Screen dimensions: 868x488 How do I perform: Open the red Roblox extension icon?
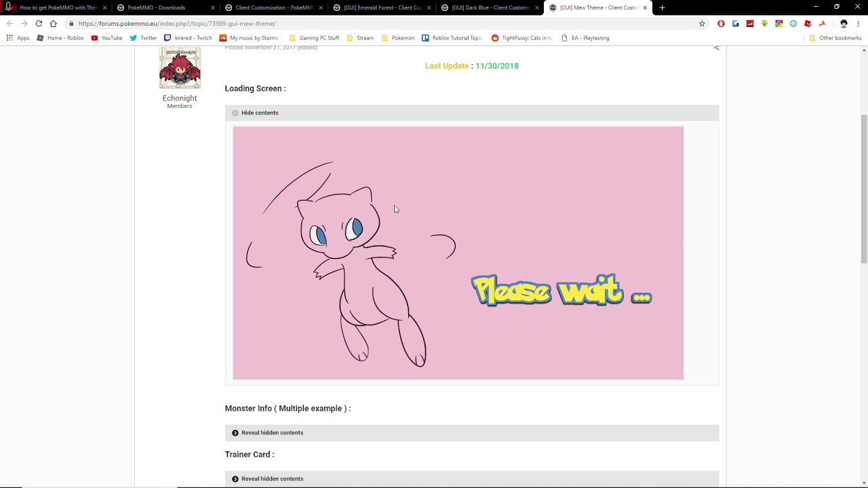808,24
